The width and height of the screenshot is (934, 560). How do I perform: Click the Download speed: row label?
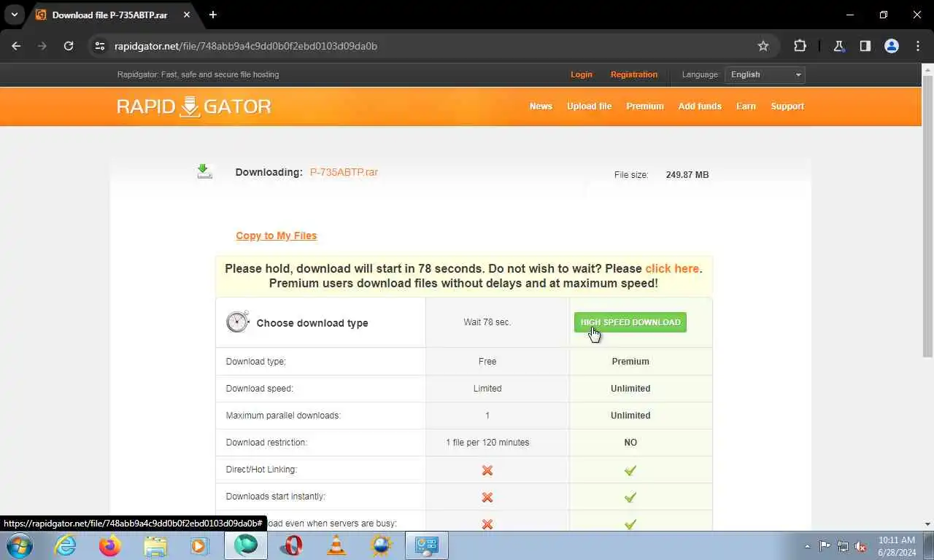(259, 389)
